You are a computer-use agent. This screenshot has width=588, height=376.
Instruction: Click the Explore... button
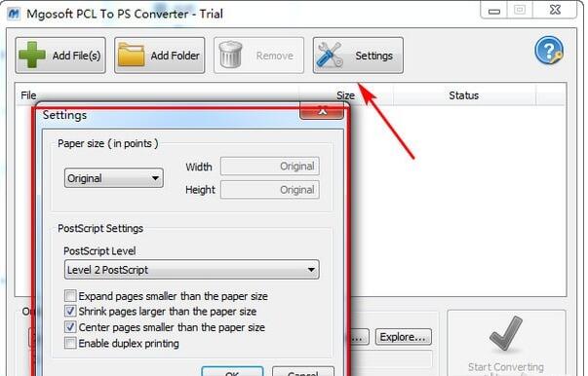(403, 337)
